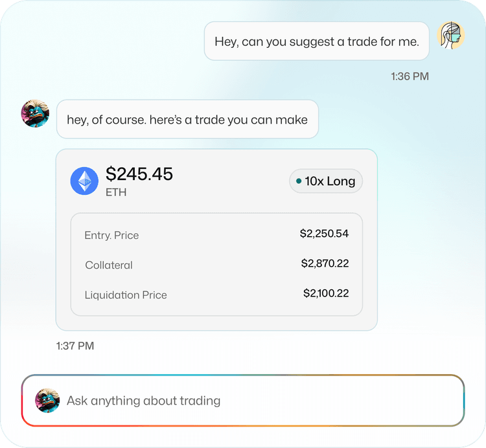486x448 pixels.
Task: Click the liquidation price value $2,100.22
Action: (x=326, y=293)
